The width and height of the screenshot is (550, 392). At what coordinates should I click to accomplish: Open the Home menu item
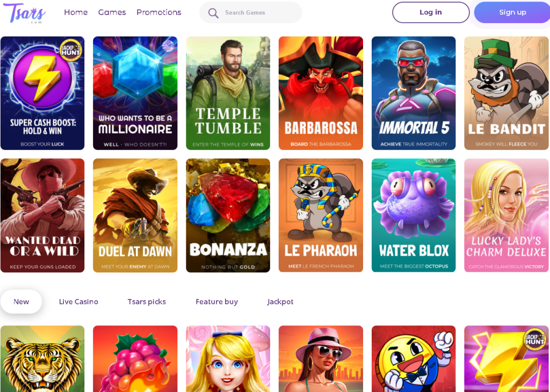click(x=76, y=12)
